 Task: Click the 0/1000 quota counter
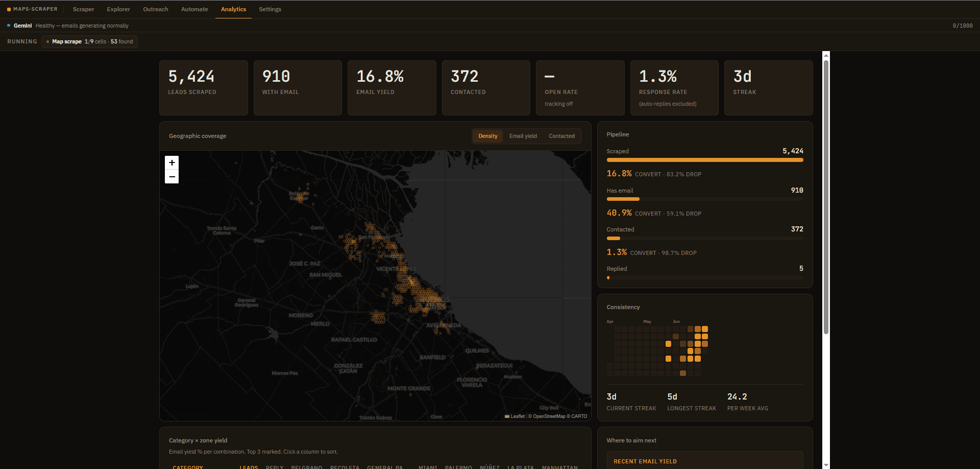pos(963,26)
